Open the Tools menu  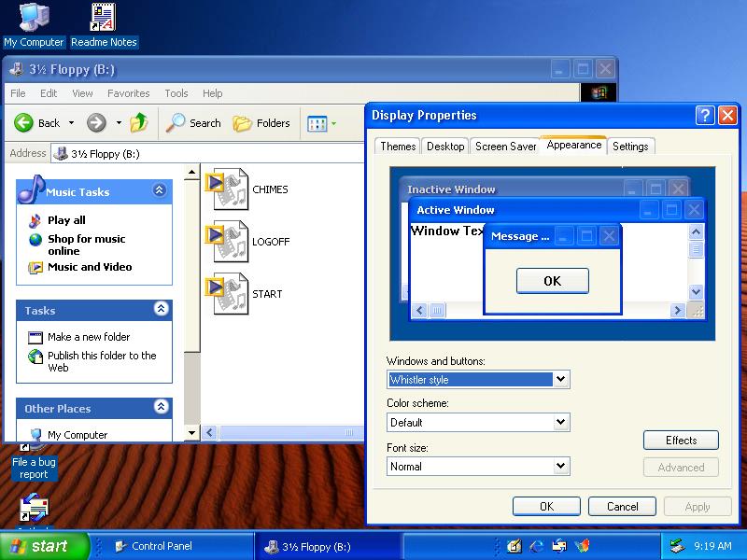(x=176, y=93)
